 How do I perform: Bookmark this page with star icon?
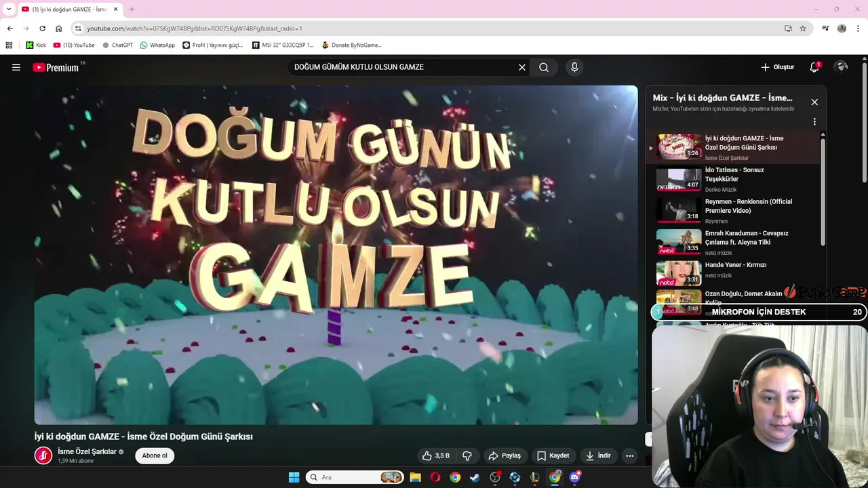[x=803, y=28]
